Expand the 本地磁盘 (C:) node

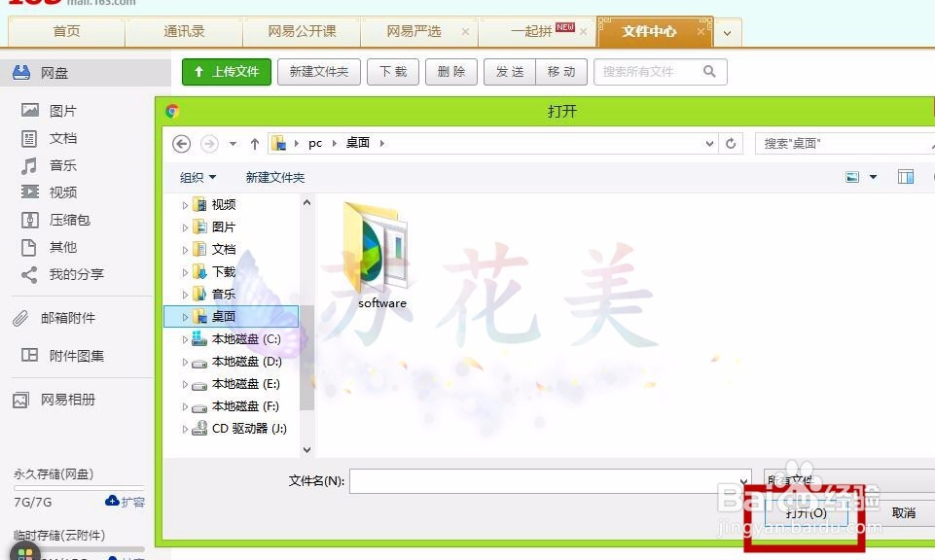[185, 339]
